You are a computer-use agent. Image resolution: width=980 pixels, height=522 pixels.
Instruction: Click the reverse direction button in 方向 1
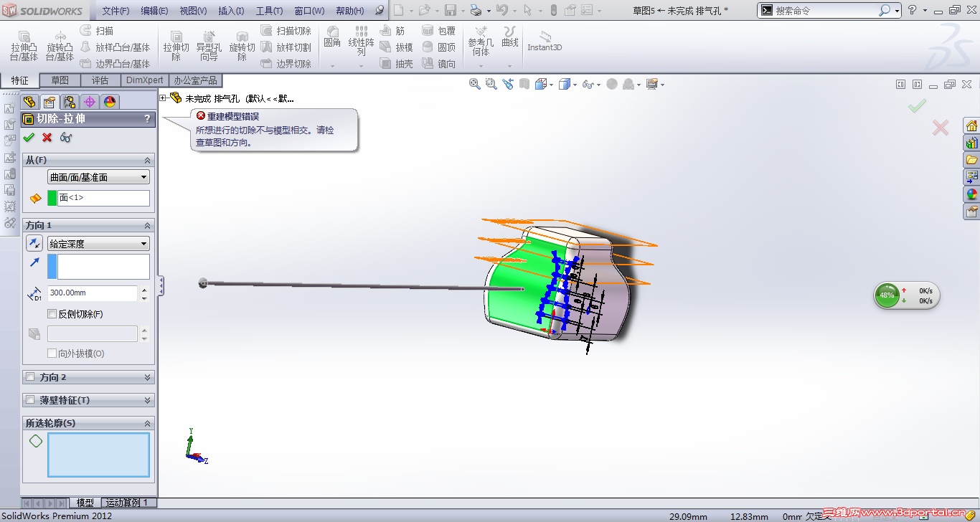coord(34,243)
